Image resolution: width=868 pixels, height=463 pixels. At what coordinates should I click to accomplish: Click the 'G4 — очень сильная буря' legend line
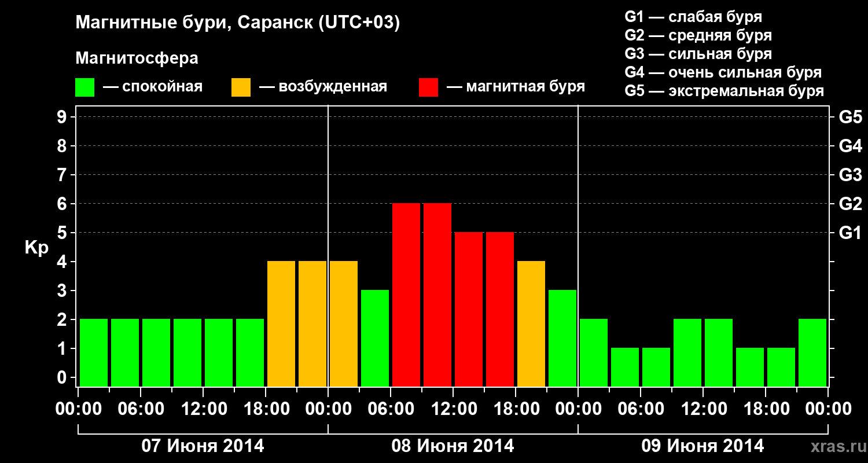click(x=723, y=72)
